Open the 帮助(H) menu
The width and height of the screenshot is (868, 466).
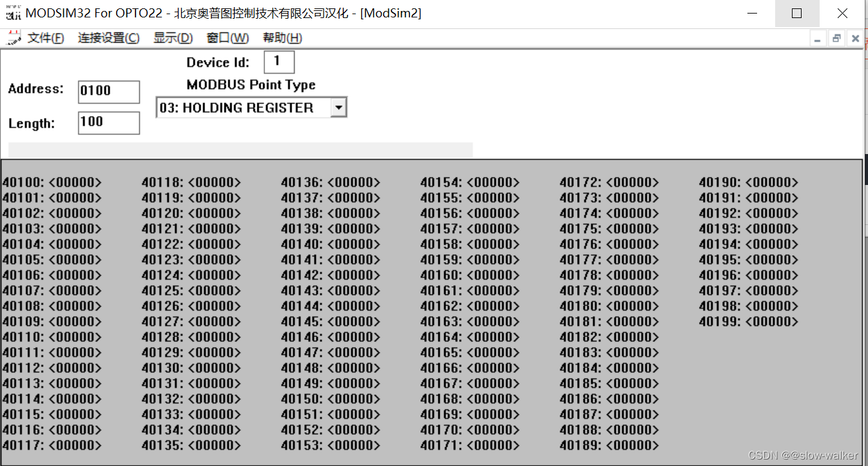click(282, 37)
